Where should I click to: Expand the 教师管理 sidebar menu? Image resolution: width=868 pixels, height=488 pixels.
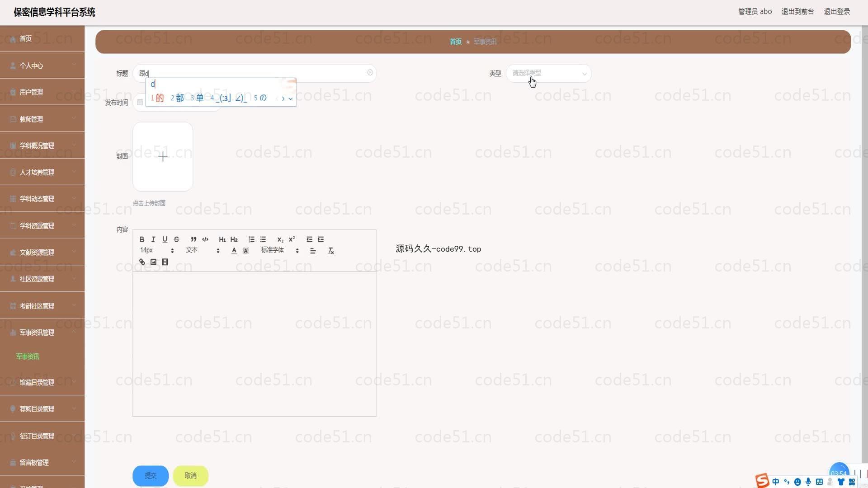coord(42,119)
